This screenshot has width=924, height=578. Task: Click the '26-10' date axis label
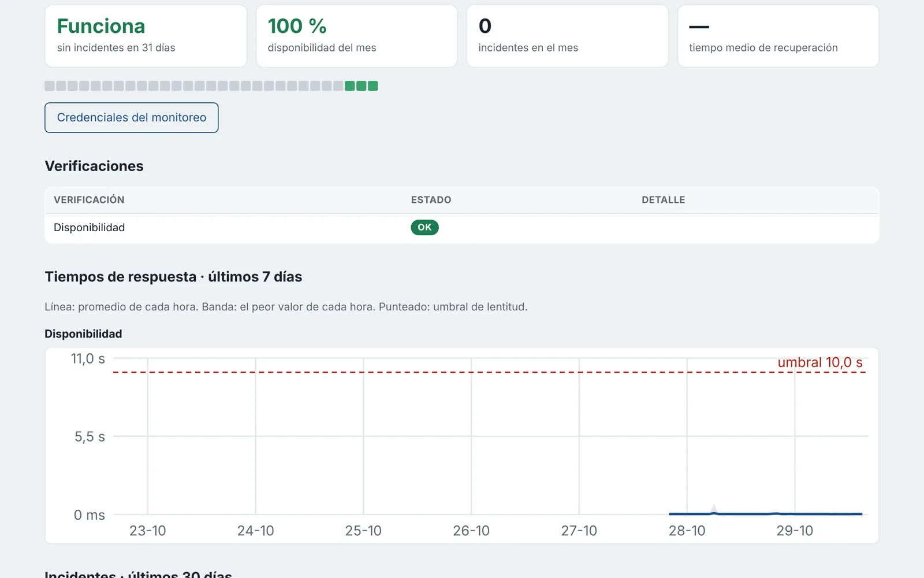[x=471, y=531]
